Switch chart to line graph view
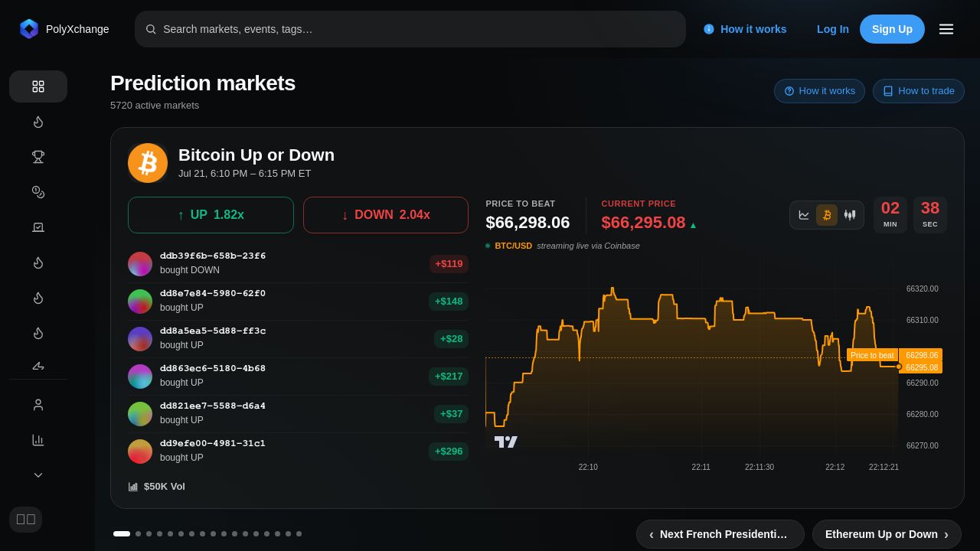This screenshot has width=980, height=551. [804, 215]
